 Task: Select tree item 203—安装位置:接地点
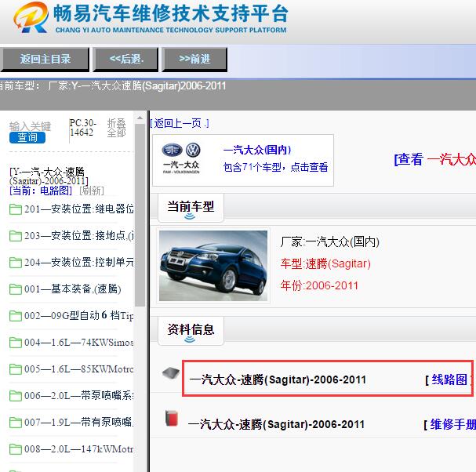tap(79, 235)
